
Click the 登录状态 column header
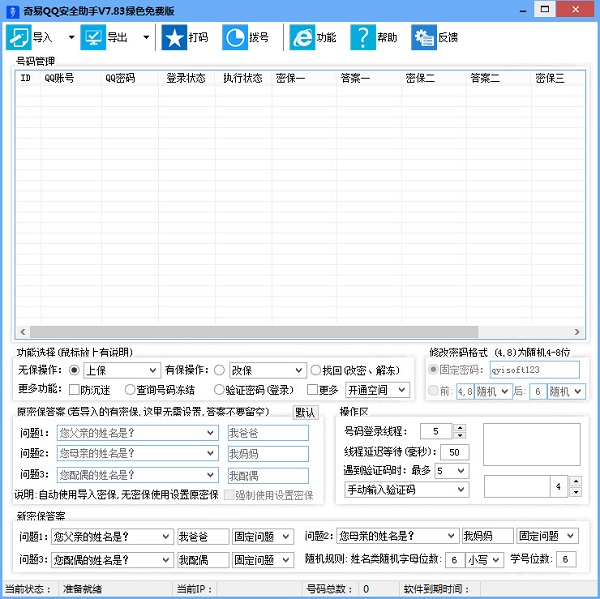(186, 78)
